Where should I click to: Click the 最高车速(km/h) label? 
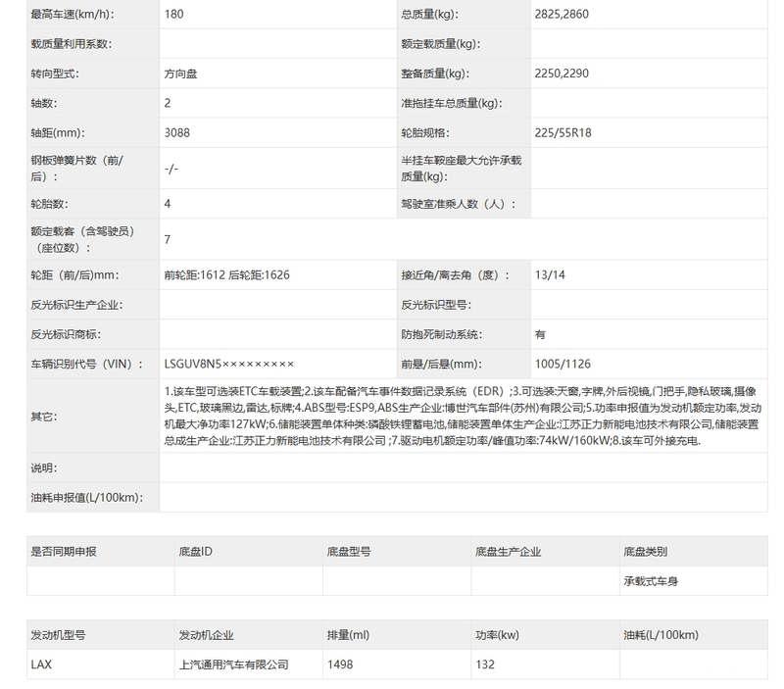coord(72,14)
